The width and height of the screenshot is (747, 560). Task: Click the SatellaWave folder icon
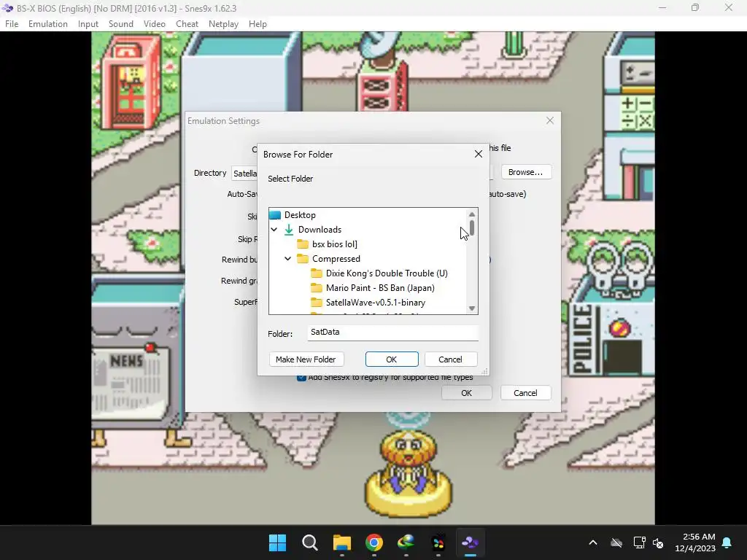(x=317, y=303)
